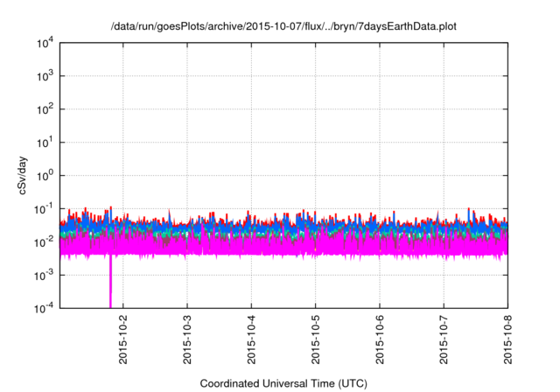
Task: Click the cSv/day y-axis label
Action: [x=23, y=175]
